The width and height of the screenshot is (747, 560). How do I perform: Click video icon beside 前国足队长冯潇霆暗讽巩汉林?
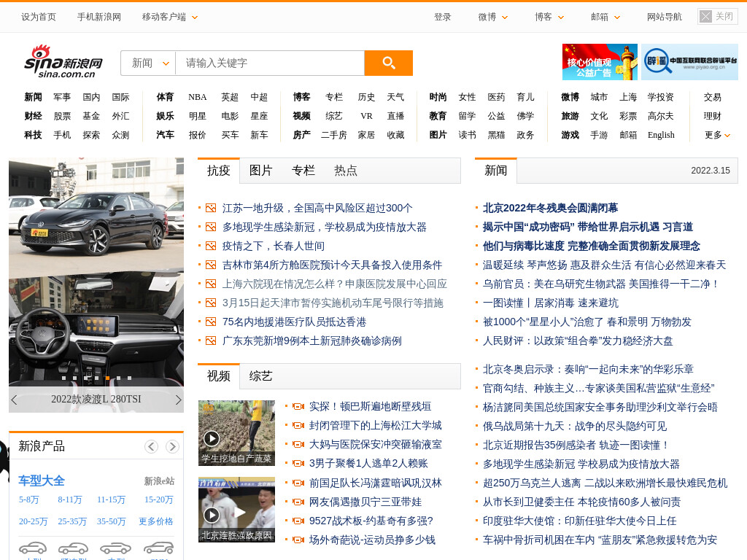[298, 483]
